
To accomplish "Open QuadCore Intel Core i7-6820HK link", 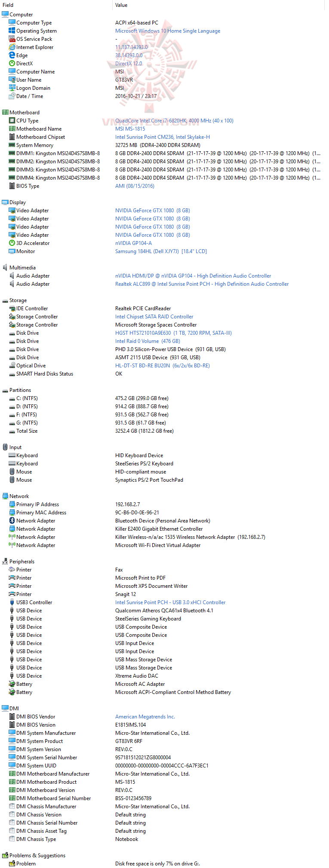I will [x=174, y=121].
